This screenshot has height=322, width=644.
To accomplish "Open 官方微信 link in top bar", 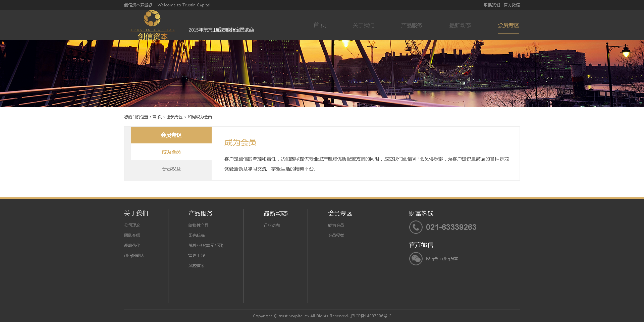I will point(512,5).
